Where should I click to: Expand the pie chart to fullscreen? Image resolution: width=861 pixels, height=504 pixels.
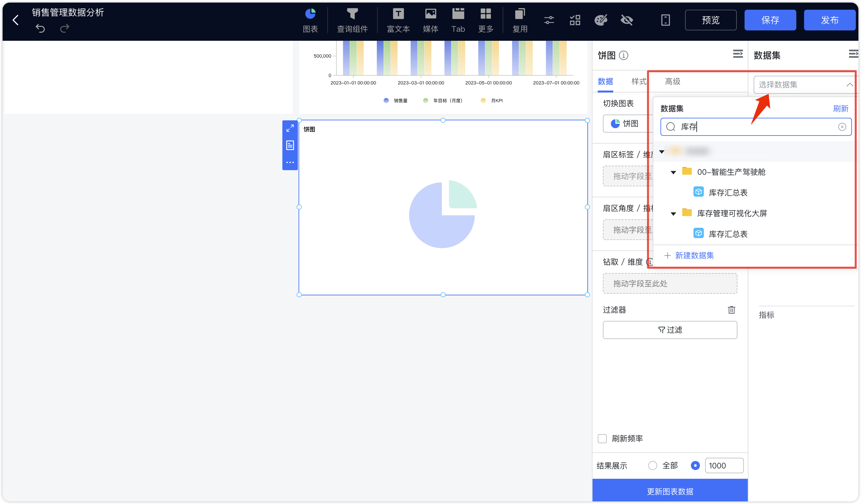290,128
